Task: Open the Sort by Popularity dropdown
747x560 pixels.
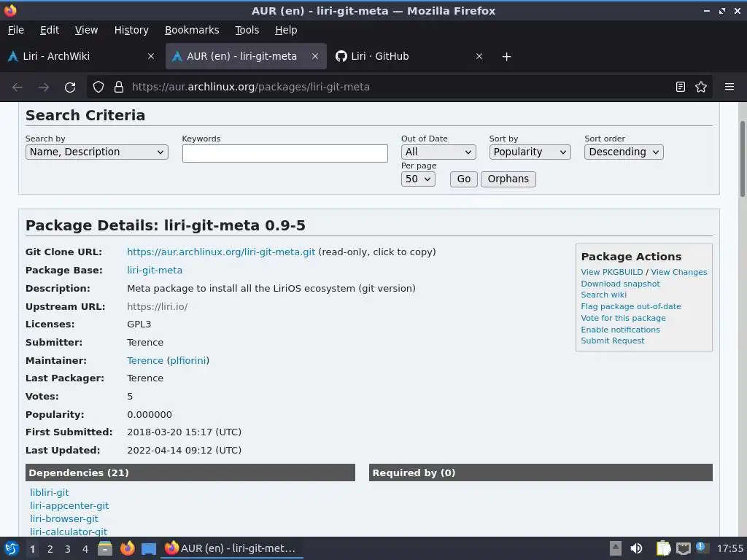Action: coord(530,152)
